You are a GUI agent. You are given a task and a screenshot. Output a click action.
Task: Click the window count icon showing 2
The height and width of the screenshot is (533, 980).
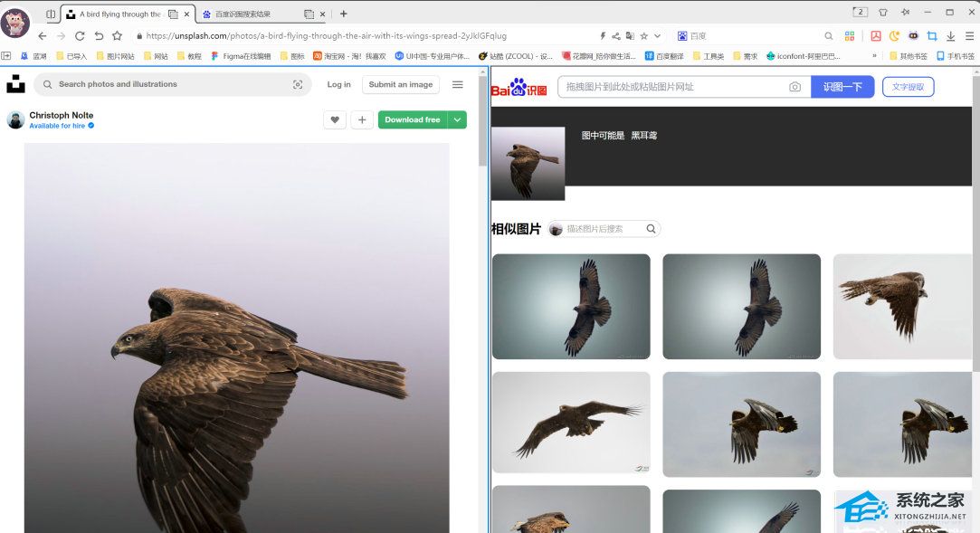click(860, 12)
